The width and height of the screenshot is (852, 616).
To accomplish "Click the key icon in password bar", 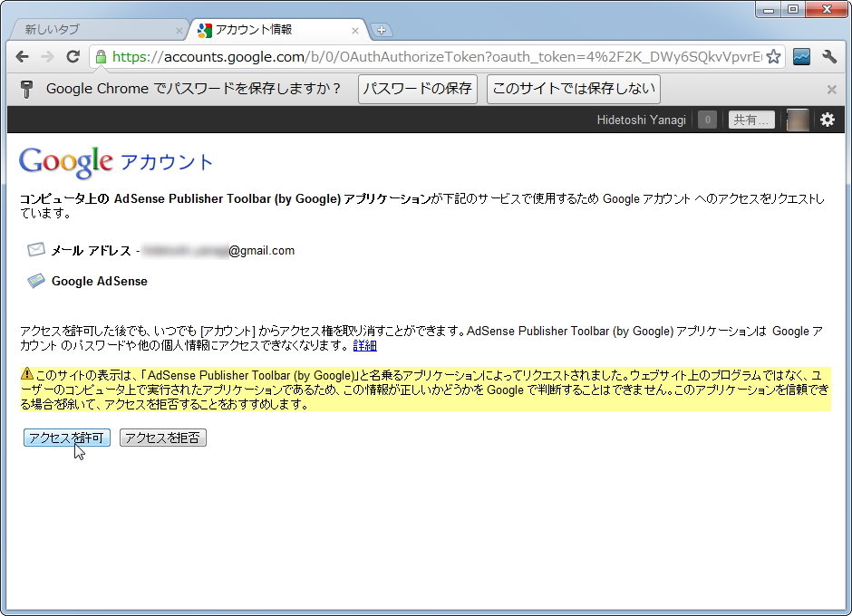I will click(26, 89).
